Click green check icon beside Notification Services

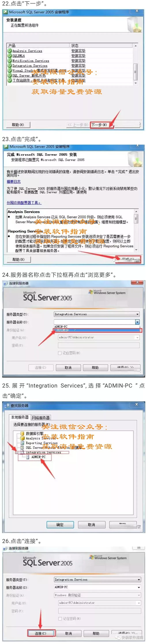click(10, 60)
